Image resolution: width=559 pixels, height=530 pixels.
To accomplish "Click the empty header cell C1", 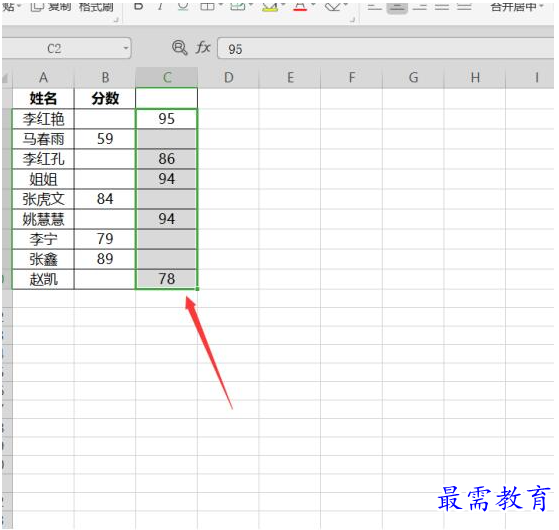I will (166, 98).
